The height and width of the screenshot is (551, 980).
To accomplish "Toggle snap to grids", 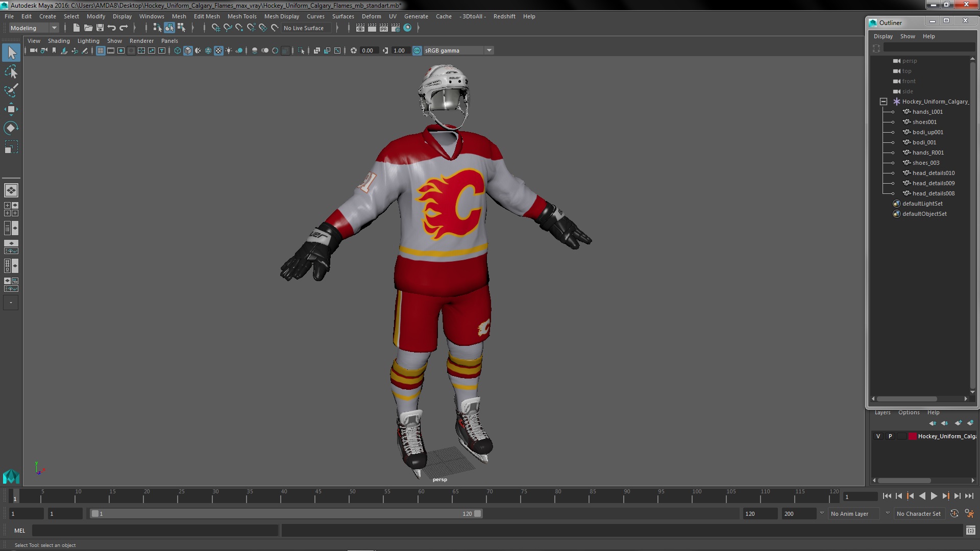I will 216,28.
